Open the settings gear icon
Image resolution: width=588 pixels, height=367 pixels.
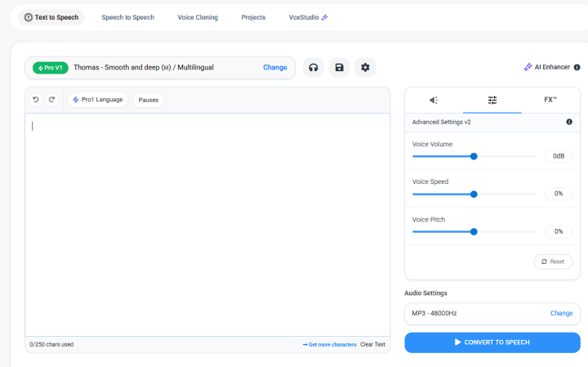click(x=365, y=67)
